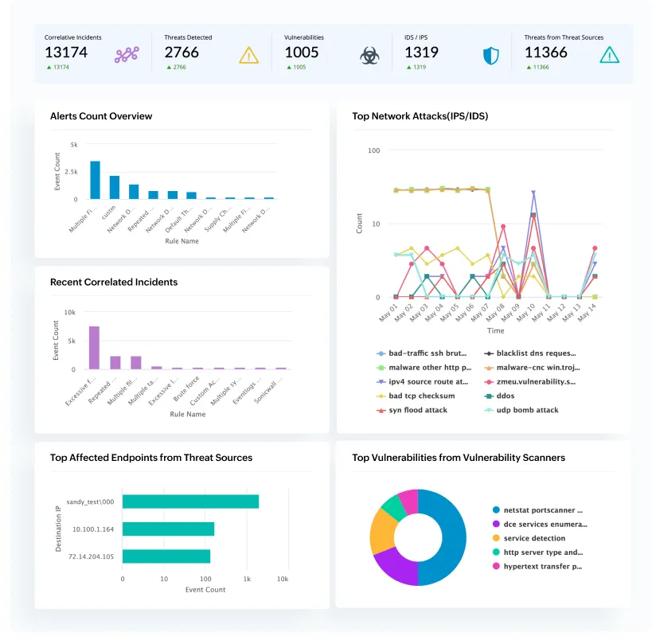Click the Threats from Threat Sources teal warning icon
652x644 pixels.
click(609, 55)
